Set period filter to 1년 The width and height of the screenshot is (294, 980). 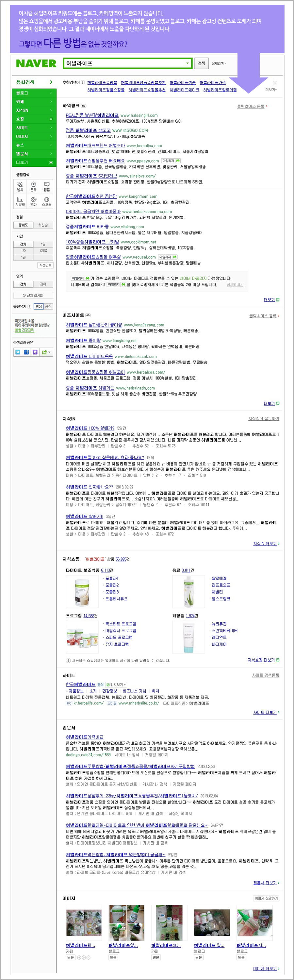coord(23,257)
